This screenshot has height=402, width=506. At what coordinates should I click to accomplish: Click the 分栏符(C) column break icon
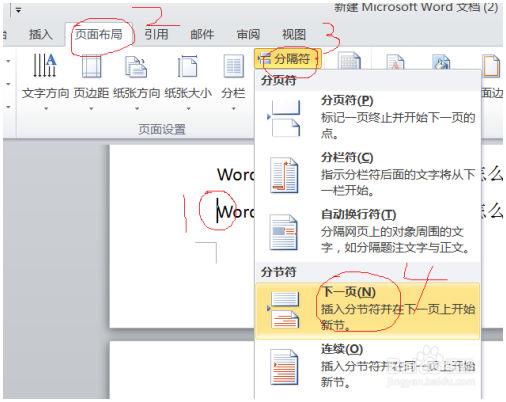[284, 176]
